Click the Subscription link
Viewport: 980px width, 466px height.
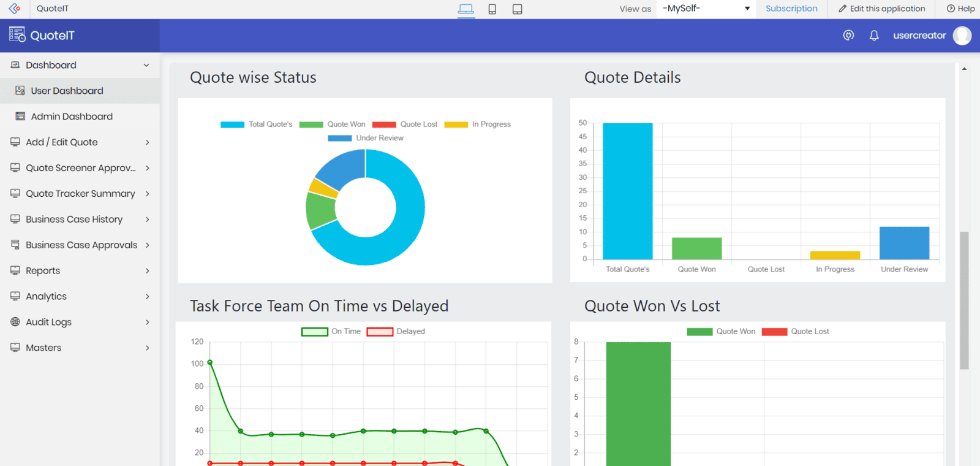791,9
